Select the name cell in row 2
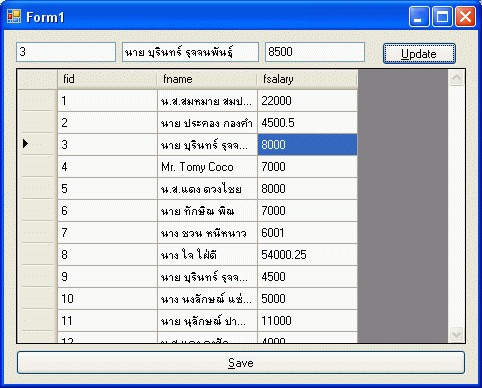 point(207,123)
